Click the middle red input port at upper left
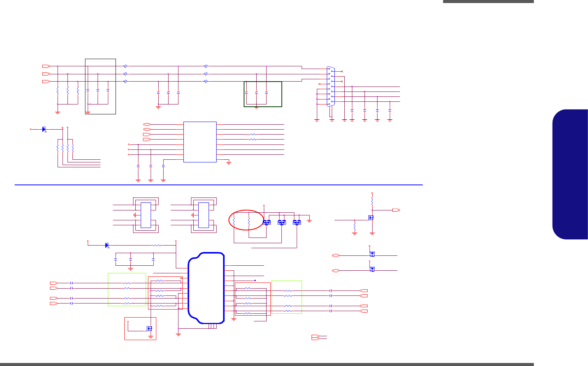Image resolution: width=588 pixels, height=366 pixels. click(x=46, y=74)
